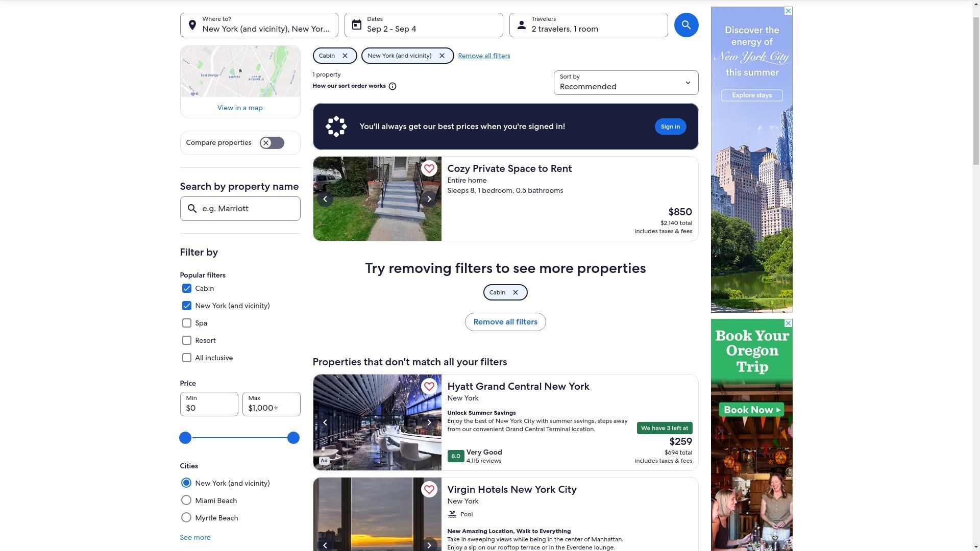The width and height of the screenshot is (980, 551).
Task: Show previous photo of Hyatt Grand Central
Action: tap(325, 422)
